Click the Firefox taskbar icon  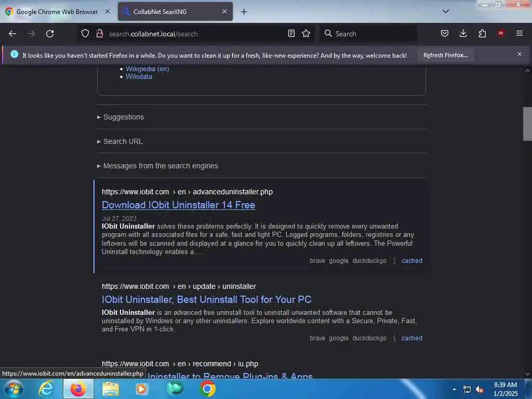click(x=78, y=389)
